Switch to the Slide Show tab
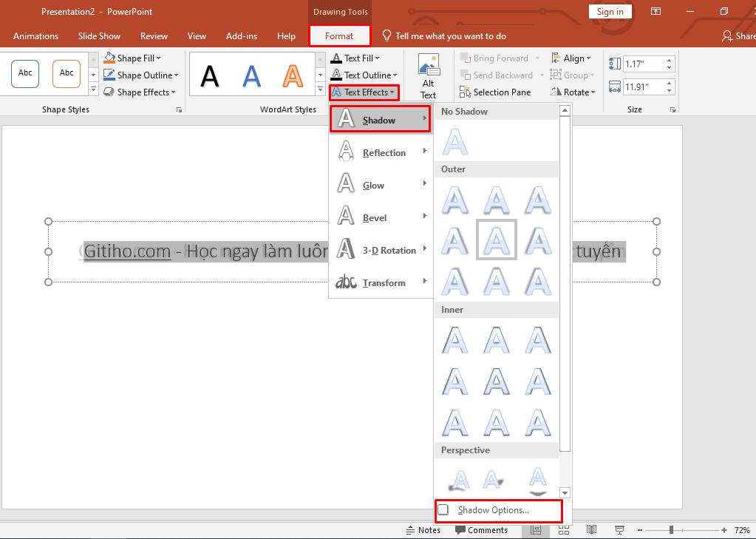This screenshot has width=756, height=539. click(x=99, y=36)
